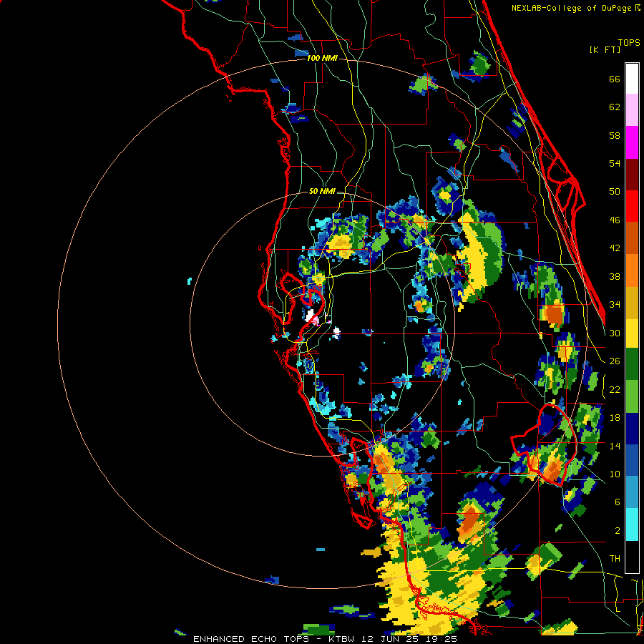Image resolution: width=644 pixels, height=644 pixels.
Task: Click the 50 value on the tops scale
Action: point(615,191)
